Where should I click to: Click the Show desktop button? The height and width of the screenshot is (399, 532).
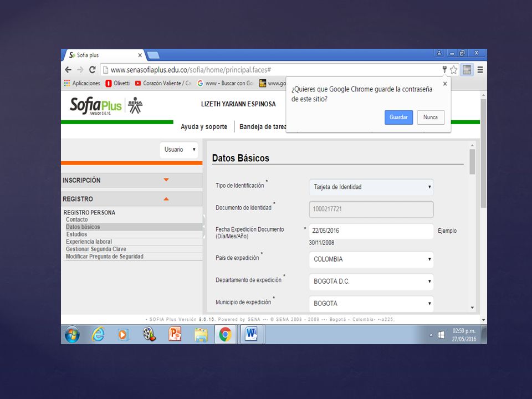(484, 335)
